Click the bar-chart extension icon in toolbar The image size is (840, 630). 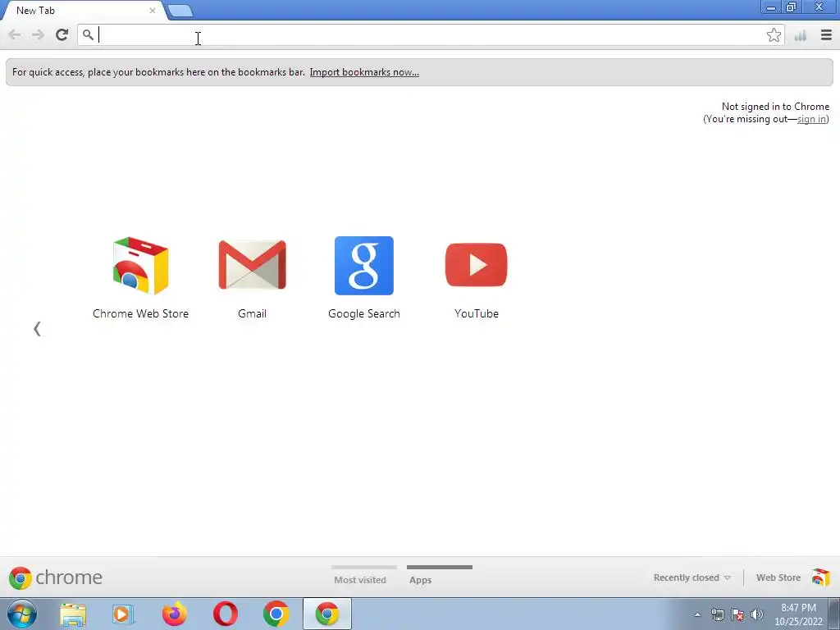[801, 36]
